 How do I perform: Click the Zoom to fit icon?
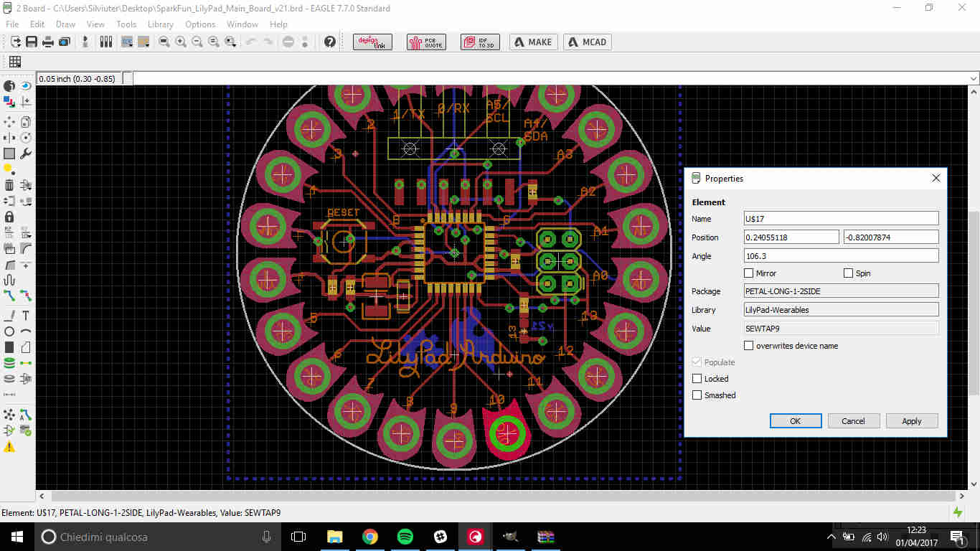tap(164, 42)
